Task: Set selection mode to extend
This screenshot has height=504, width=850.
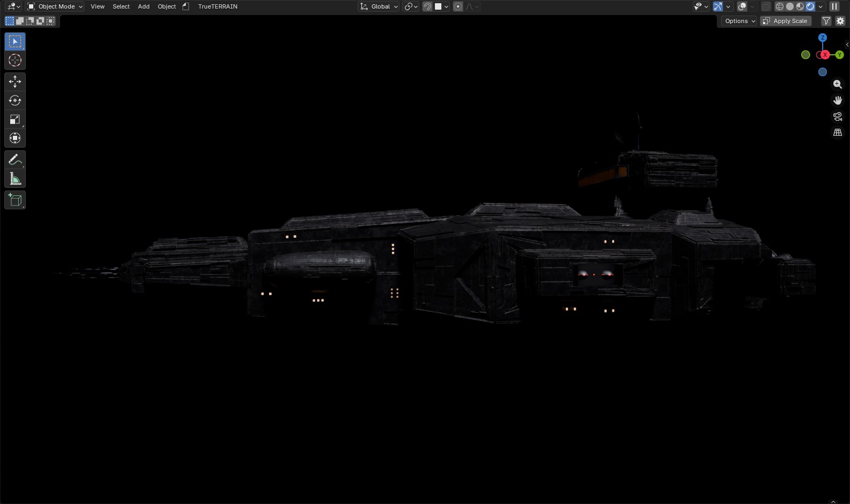Action: [20, 21]
